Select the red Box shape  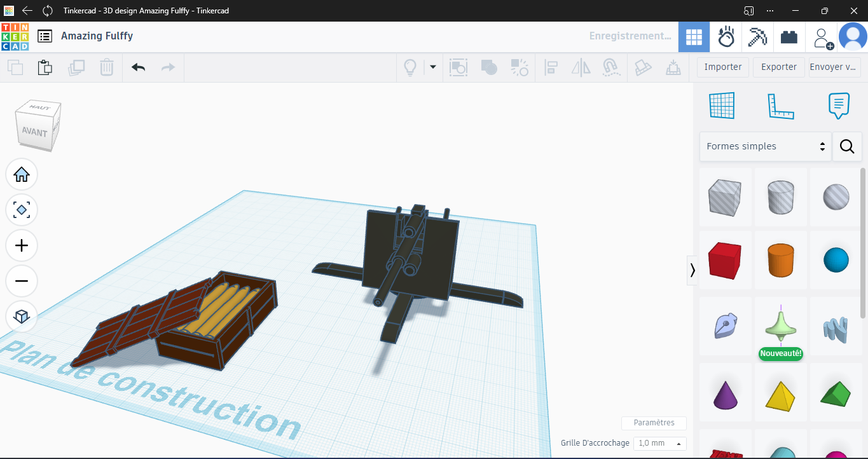[x=725, y=260]
